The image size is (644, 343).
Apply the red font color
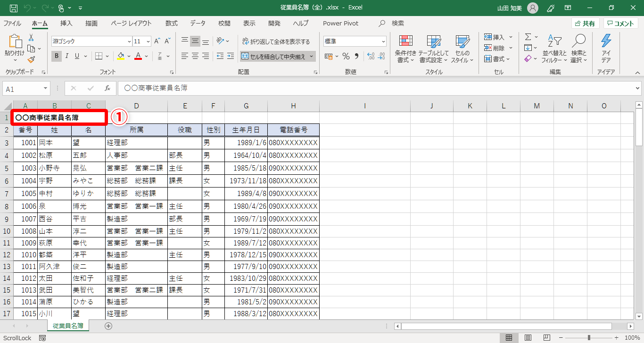(x=138, y=57)
